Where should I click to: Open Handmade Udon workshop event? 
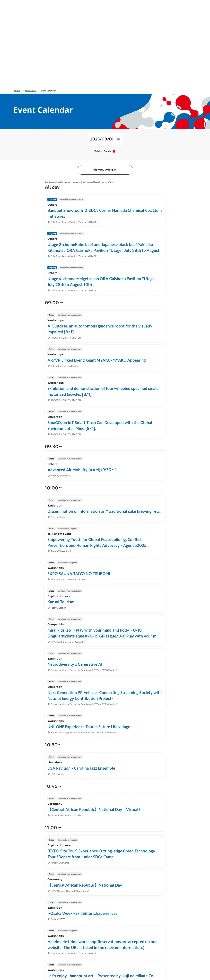click(102, 945)
